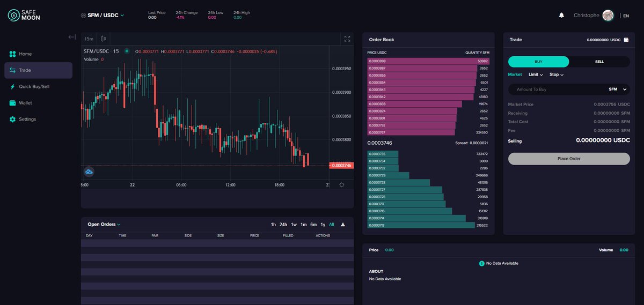Screen dimensions: 644x305
Task: Click the Place Order button
Action: pos(569,159)
